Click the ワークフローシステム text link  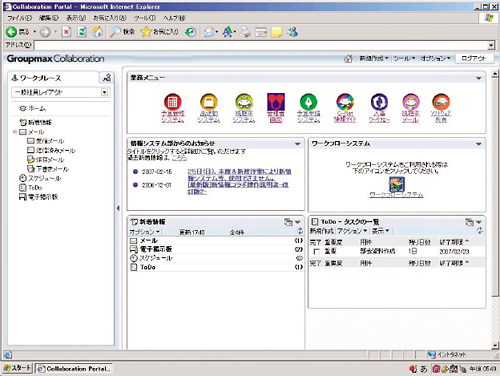(396, 195)
